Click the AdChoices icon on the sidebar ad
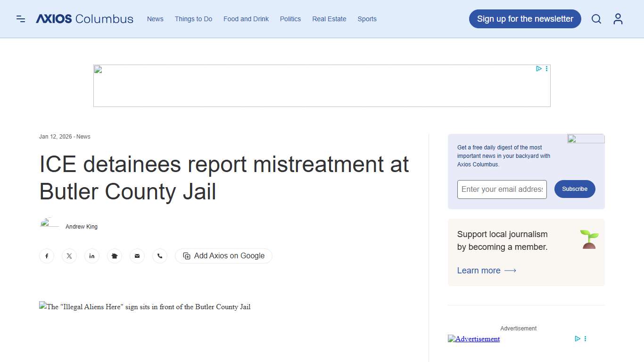Viewport: 644px width, 362px height. tap(578, 338)
